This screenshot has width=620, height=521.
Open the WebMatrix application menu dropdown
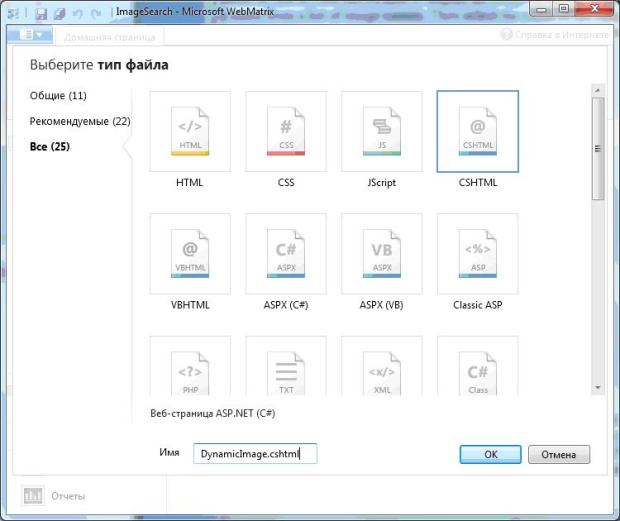tap(31, 35)
